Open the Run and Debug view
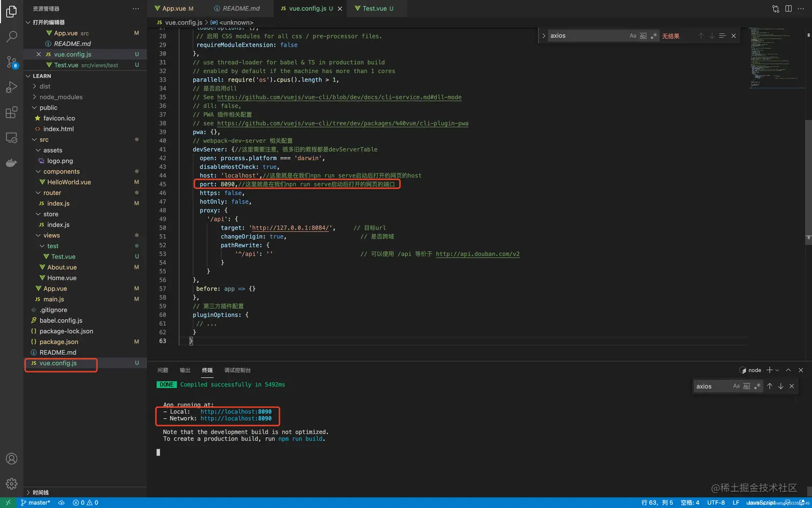Viewport: 812px width, 508px height. 11,87
